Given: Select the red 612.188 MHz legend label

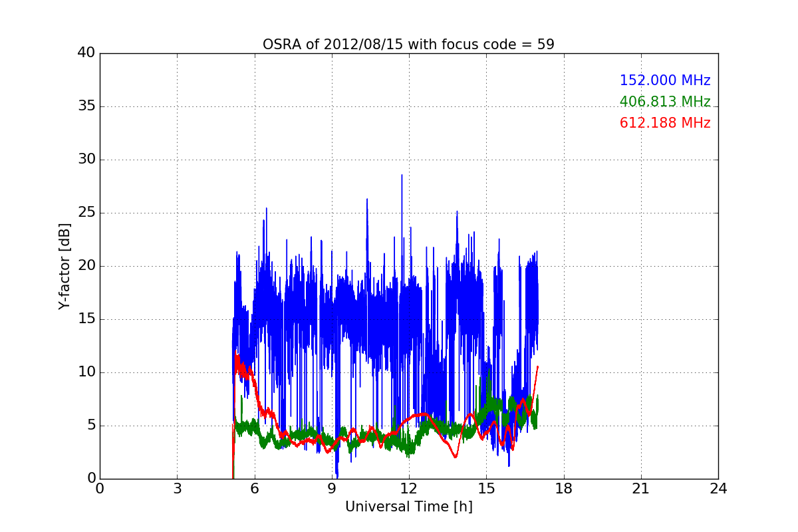Looking at the screenshot, I should 665,123.
